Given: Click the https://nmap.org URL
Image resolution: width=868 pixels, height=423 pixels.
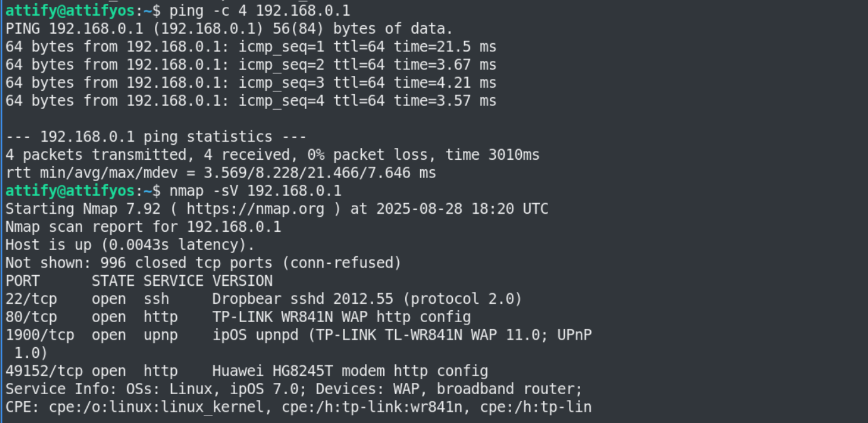Looking at the screenshot, I should (x=255, y=209).
